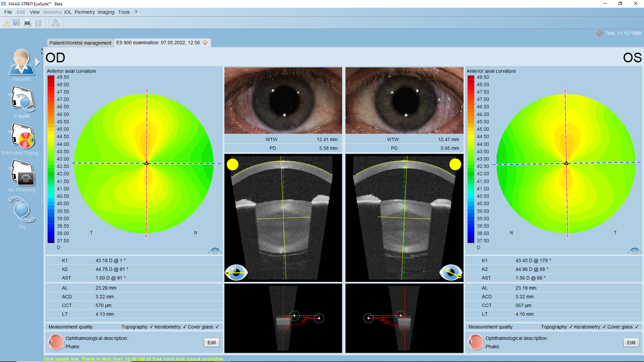Toggle Topography measurement quality checkmark
This screenshot has height=362, width=644.
point(150,326)
